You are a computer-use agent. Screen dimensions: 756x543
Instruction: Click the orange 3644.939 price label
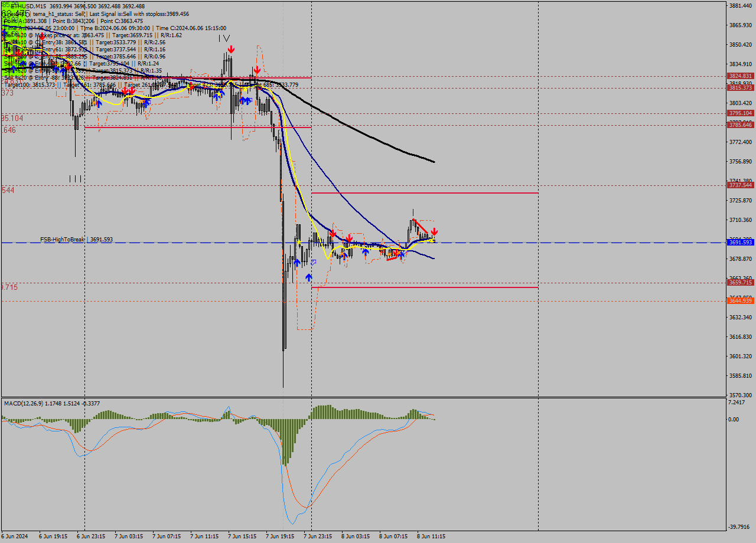pos(740,301)
